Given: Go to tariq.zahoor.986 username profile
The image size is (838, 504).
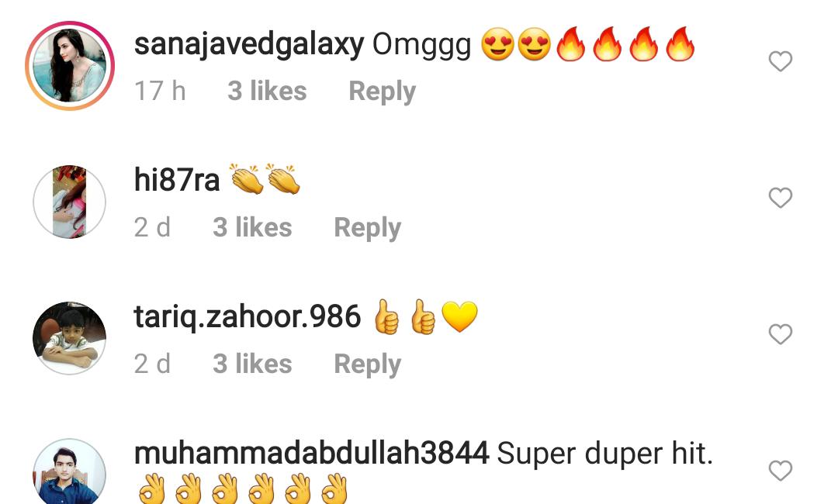Looking at the screenshot, I should coord(248,318).
